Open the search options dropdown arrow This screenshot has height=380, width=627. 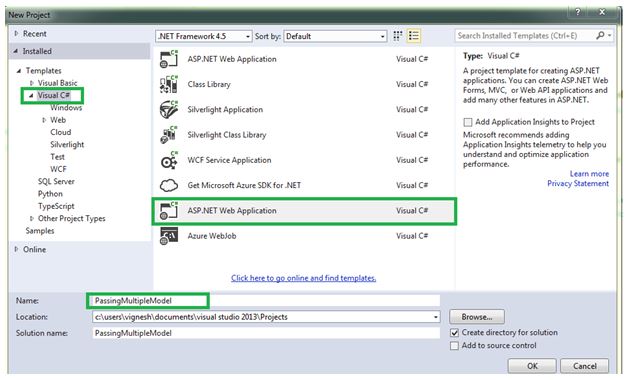pos(609,36)
